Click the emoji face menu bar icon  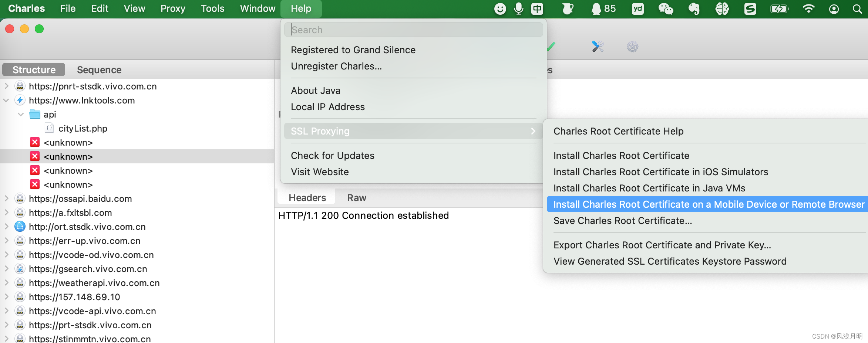pos(500,9)
